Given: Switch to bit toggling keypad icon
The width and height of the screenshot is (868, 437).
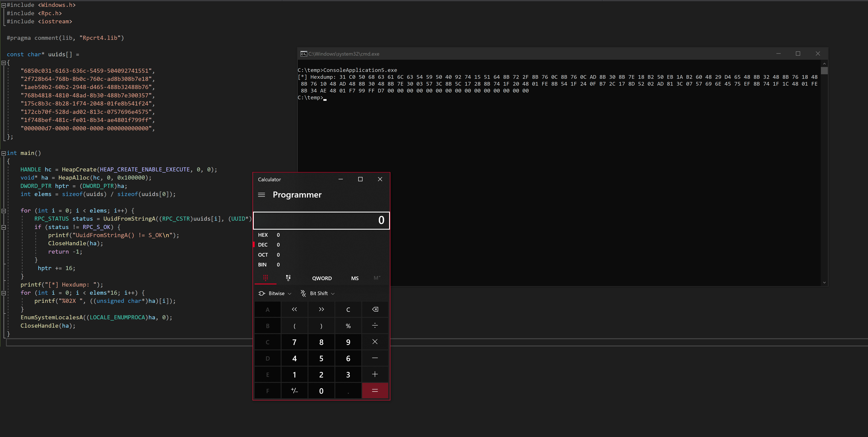Looking at the screenshot, I should [288, 278].
